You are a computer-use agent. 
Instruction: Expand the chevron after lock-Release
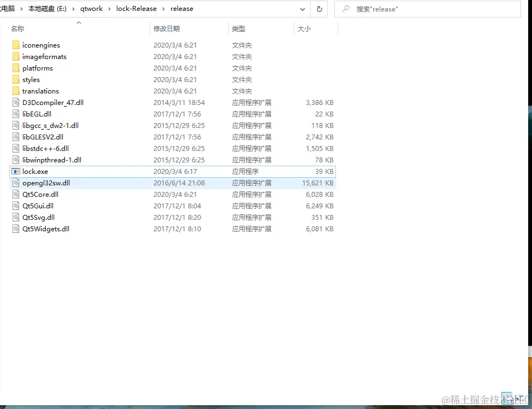click(x=163, y=9)
